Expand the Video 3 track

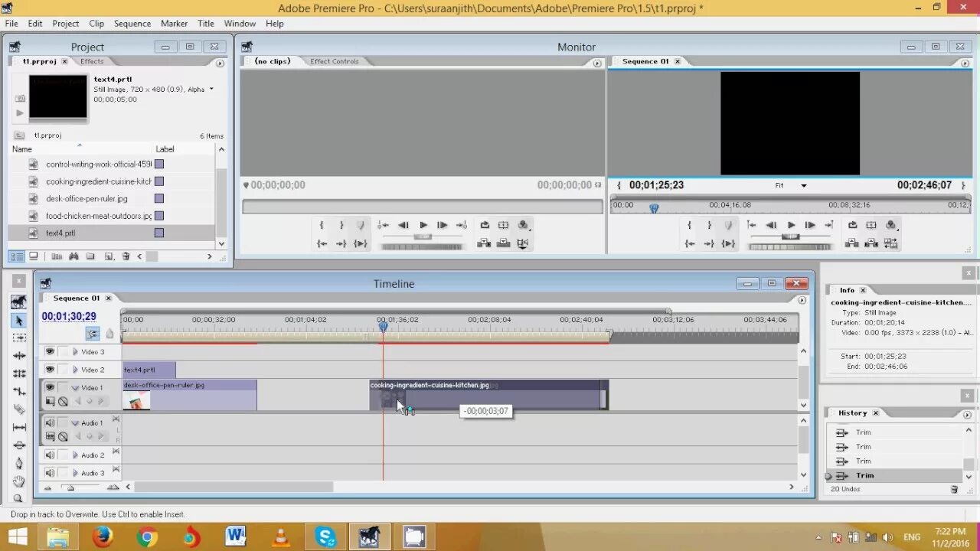pos(75,352)
